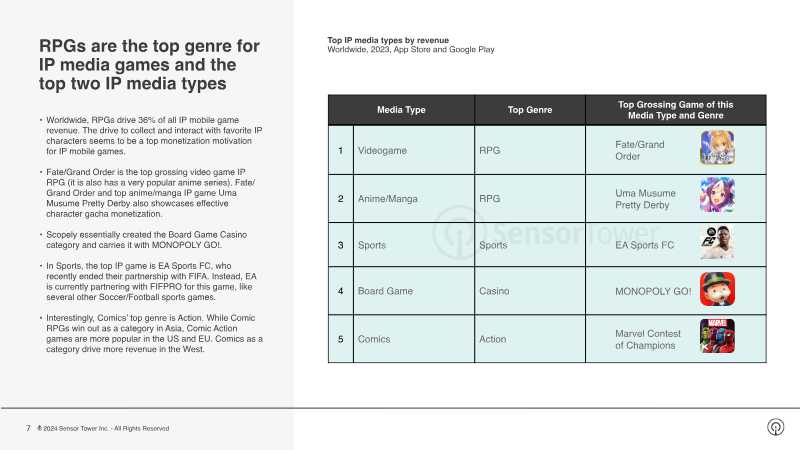Click the MONOPOLY GO! game icon
This screenshot has width=800, height=450.
pyautogui.click(x=717, y=291)
